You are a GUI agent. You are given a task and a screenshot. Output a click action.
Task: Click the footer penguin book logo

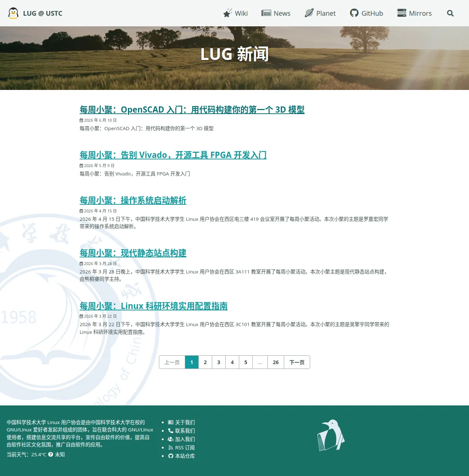(x=331, y=435)
